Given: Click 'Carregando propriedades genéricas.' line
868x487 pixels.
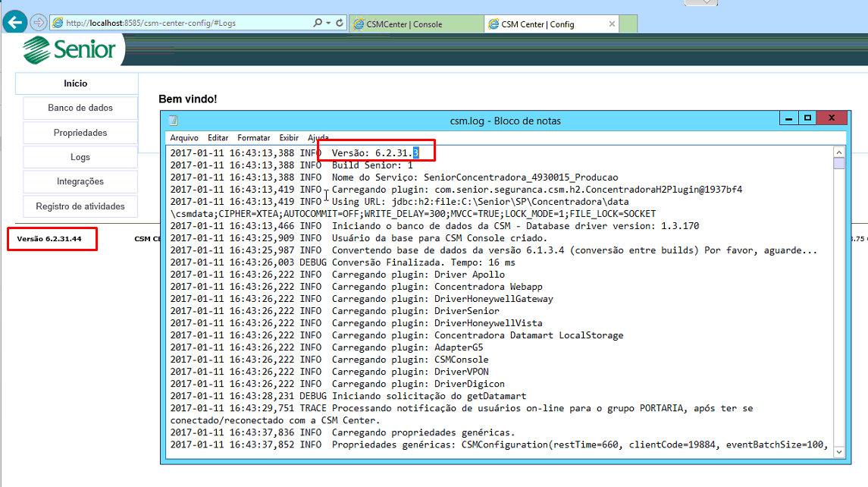Looking at the screenshot, I should [x=424, y=432].
